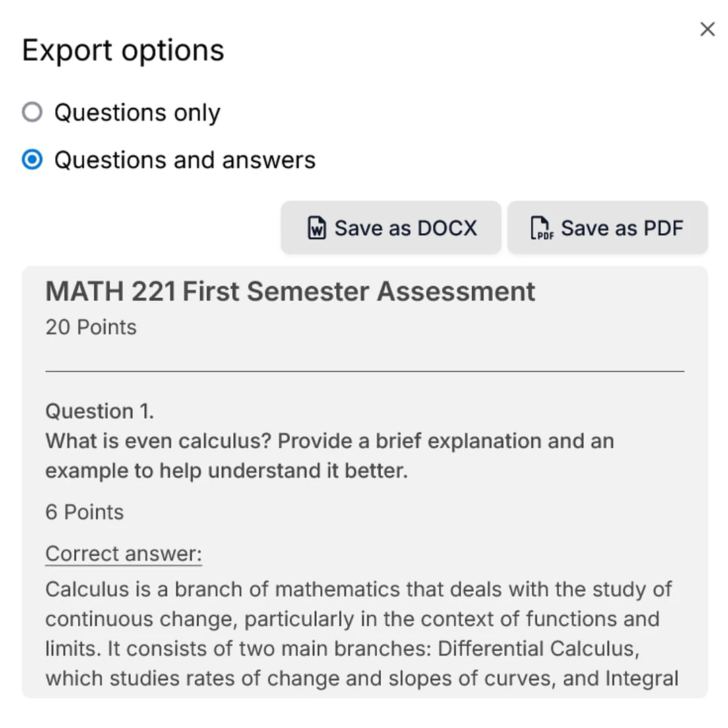The width and height of the screenshot is (728, 728).
Task: Click the 20 Points label under the title
Action: coord(90,327)
